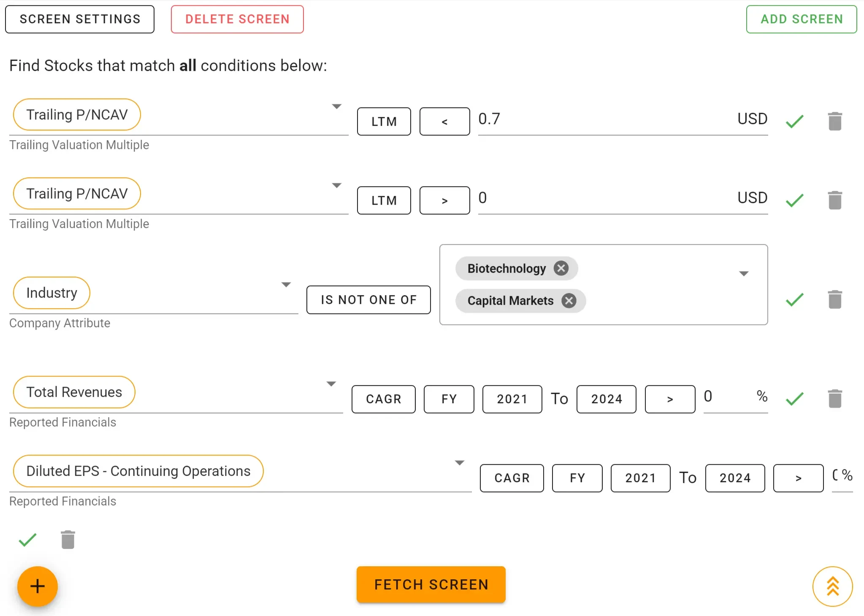Click the Delete Screen button
The width and height of the screenshot is (864, 616).
pos(237,19)
